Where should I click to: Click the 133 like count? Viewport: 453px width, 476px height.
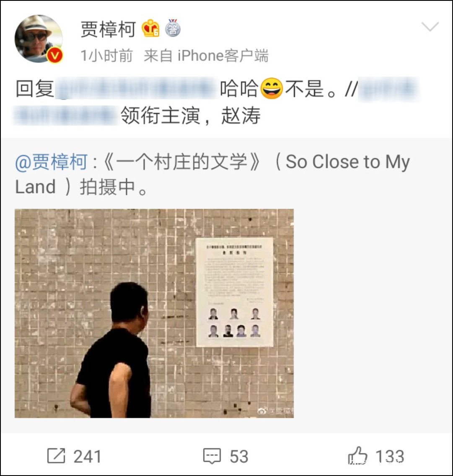pyautogui.click(x=390, y=456)
